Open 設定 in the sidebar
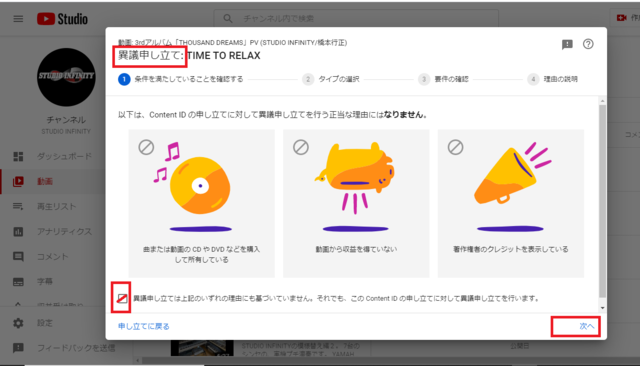Viewport: 640px width, 366px height. click(44, 323)
